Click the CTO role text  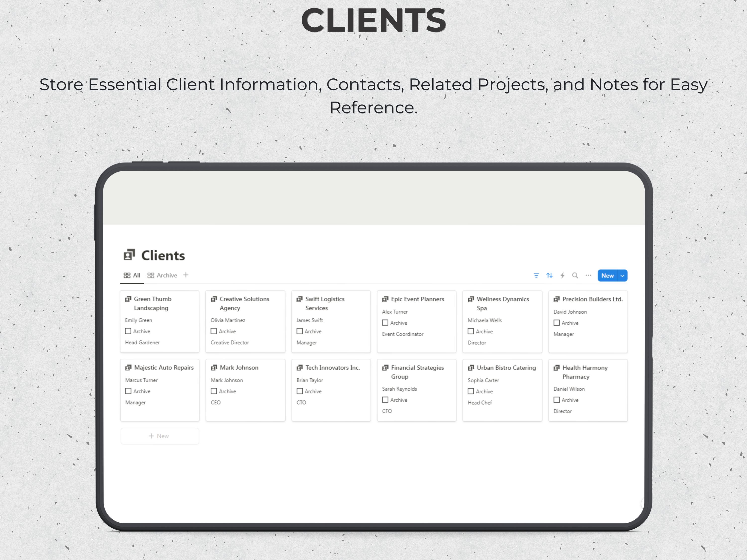pyautogui.click(x=301, y=402)
